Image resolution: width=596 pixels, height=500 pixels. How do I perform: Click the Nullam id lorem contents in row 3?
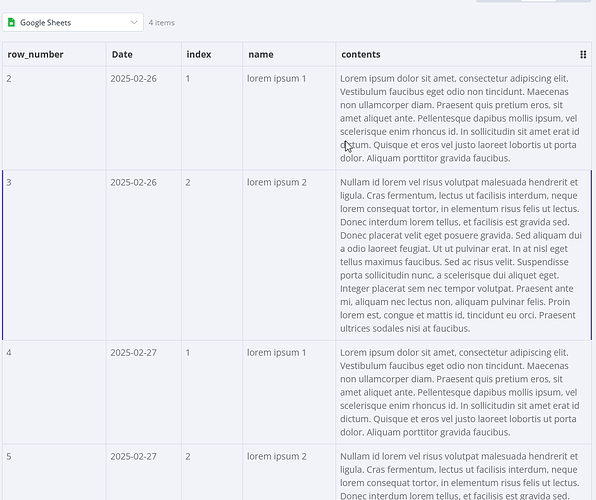pyautogui.click(x=461, y=255)
